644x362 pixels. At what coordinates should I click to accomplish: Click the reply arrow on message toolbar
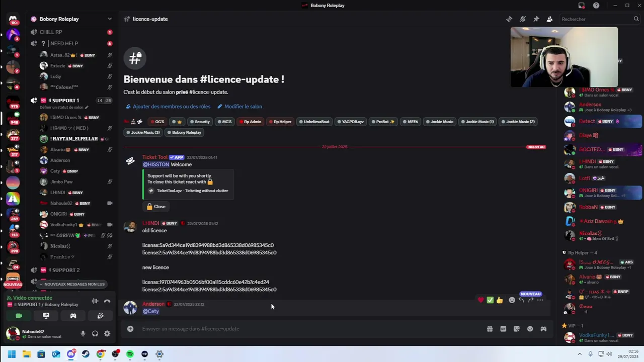(521, 300)
